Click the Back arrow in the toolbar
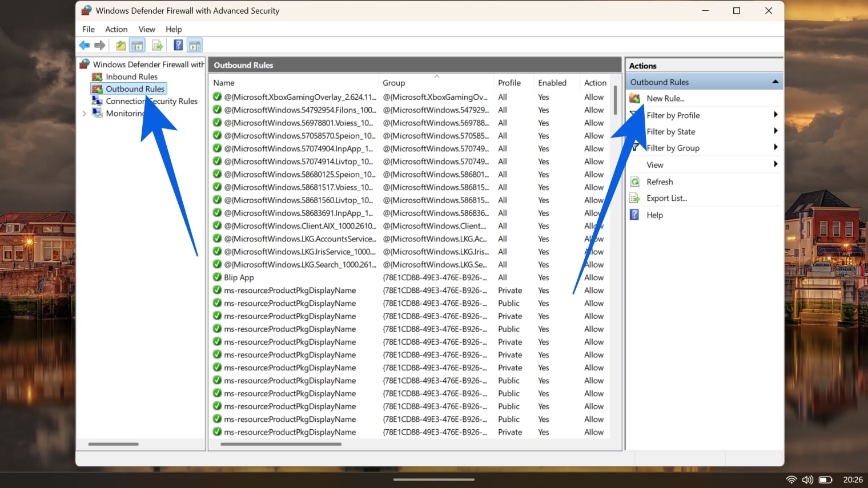 click(85, 45)
